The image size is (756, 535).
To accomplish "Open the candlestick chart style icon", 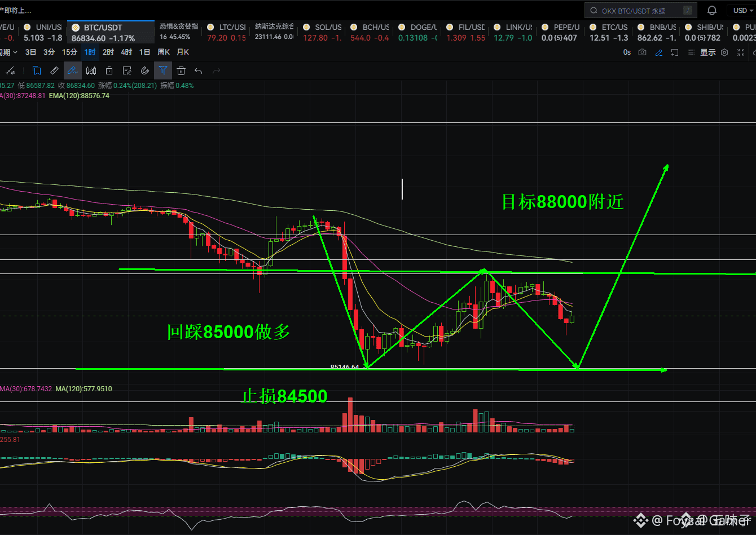I will pos(91,71).
